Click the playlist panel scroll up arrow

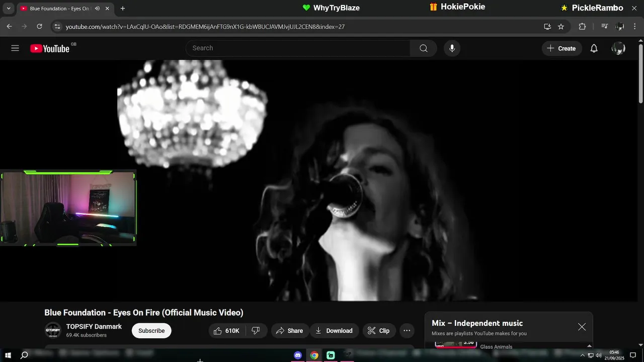[x=589, y=346]
